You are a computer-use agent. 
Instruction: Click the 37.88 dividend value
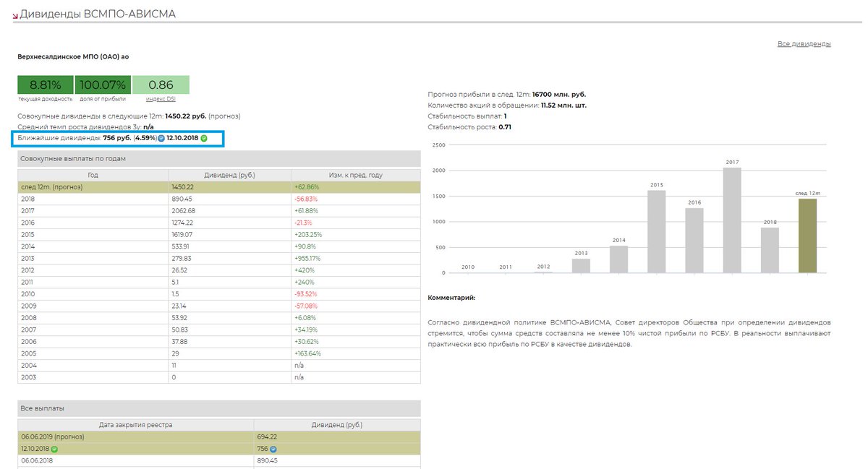[179, 341]
